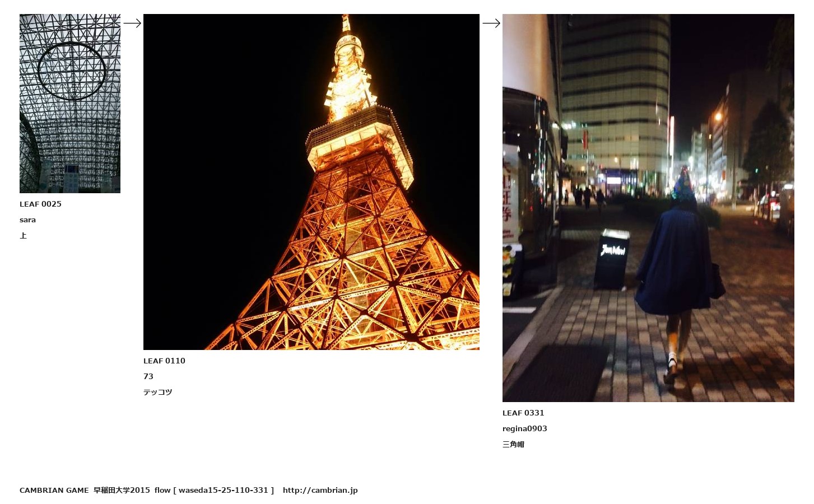Image resolution: width=814 pixels, height=504 pixels.
Task: Click the author name regina0903
Action: coord(525,428)
